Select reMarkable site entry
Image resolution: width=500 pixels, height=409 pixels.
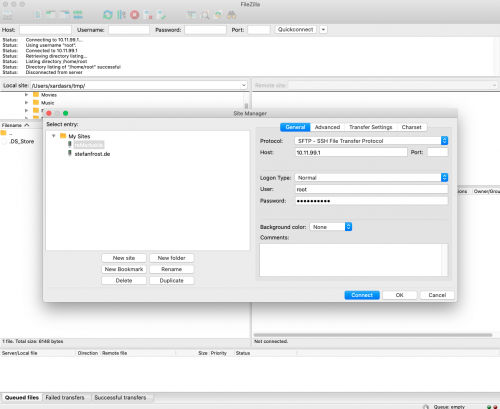tap(89, 145)
